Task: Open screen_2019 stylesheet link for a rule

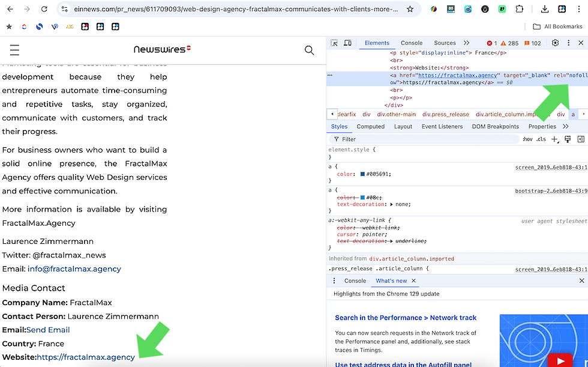Action: click(551, 168)
